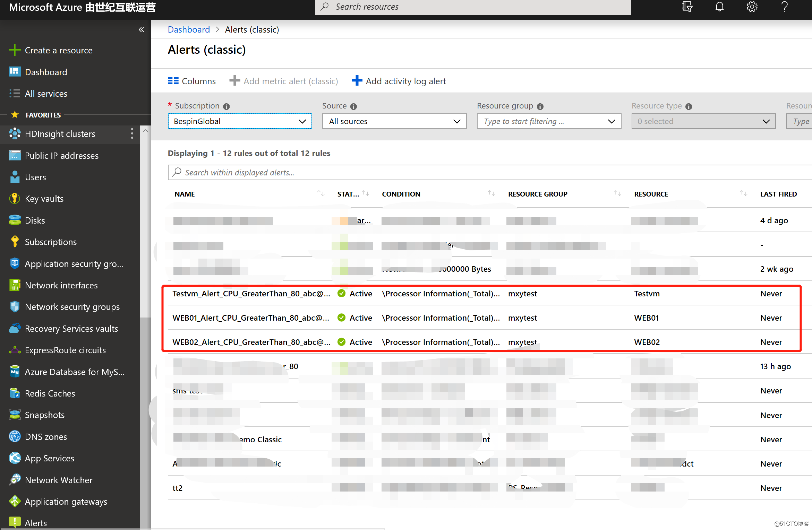Image resolution: width=812 pixels, height=530 pixels.
Task: Show Source info tooltip icon
Action: click(353, 106)
